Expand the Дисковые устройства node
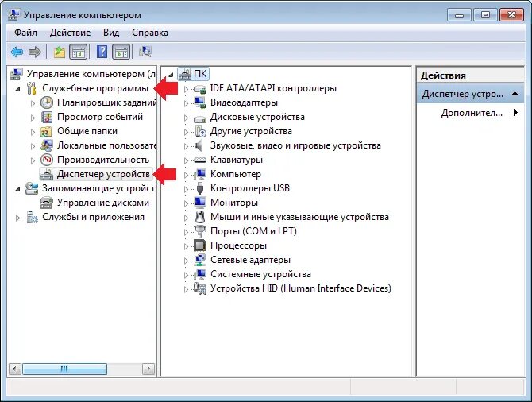 point(186,118)
